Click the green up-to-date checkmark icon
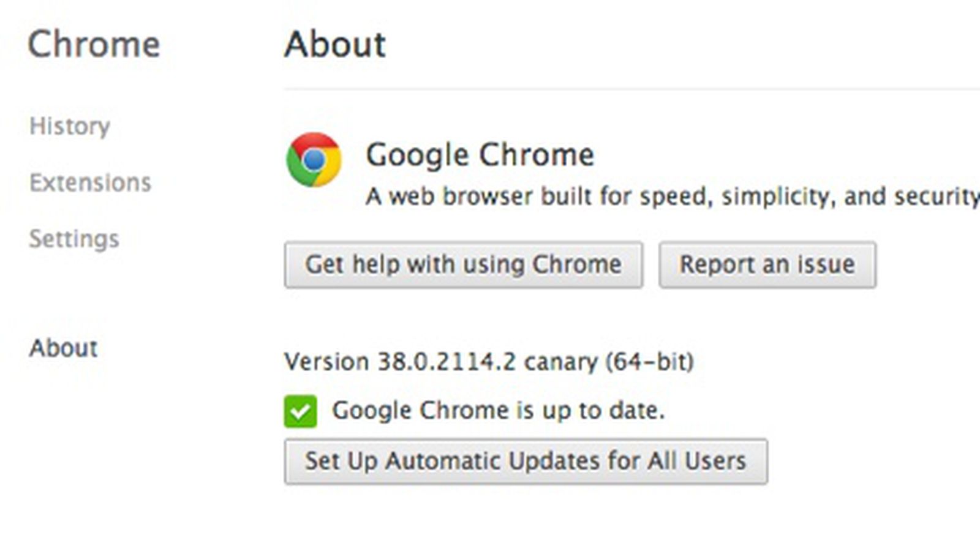The height and width of the screenshot is (551, 980). tap(300, 411)
